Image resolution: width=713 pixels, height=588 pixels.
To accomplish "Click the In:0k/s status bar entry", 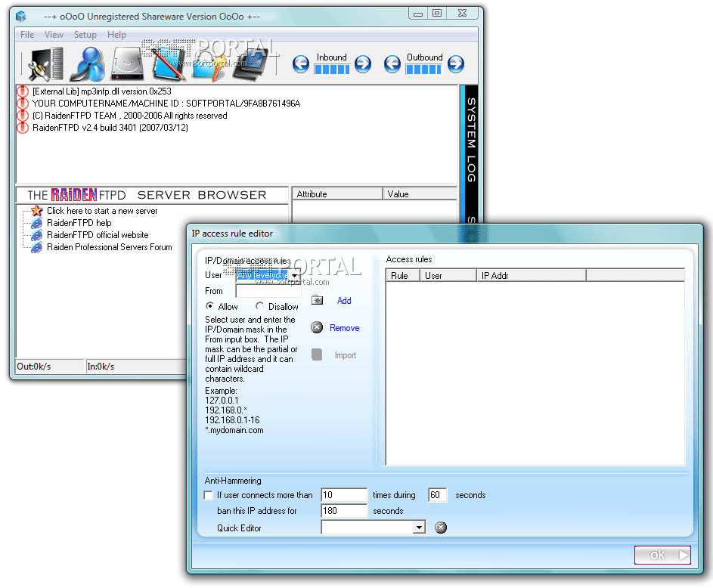I will [136, 367].
